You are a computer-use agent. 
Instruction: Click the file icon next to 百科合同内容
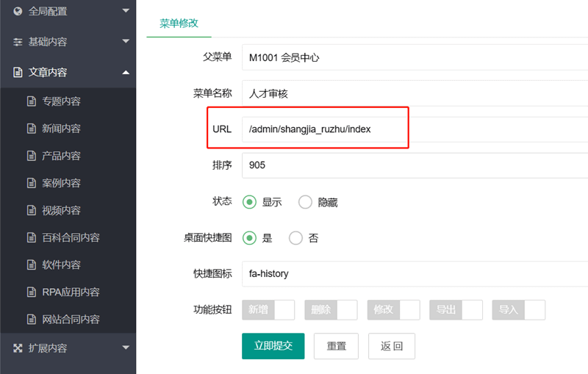tap(32, 237)
